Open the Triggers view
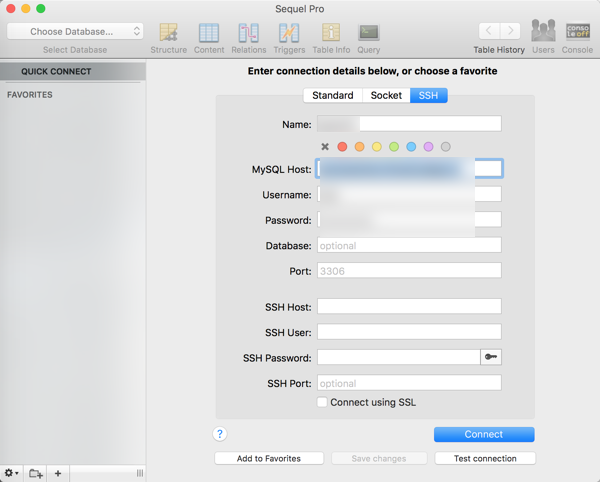Image resolution: width=600 pixels, height=482 pixels. (289, 38)
